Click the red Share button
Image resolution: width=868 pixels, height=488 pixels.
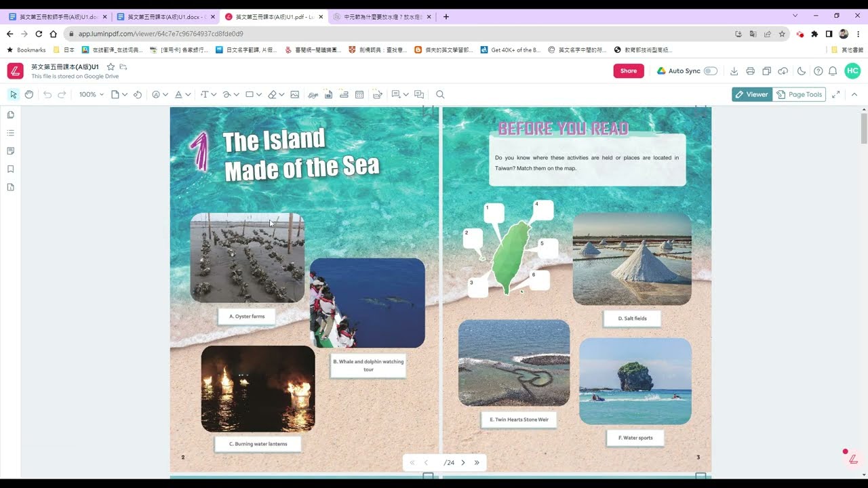tap(629, 71)
